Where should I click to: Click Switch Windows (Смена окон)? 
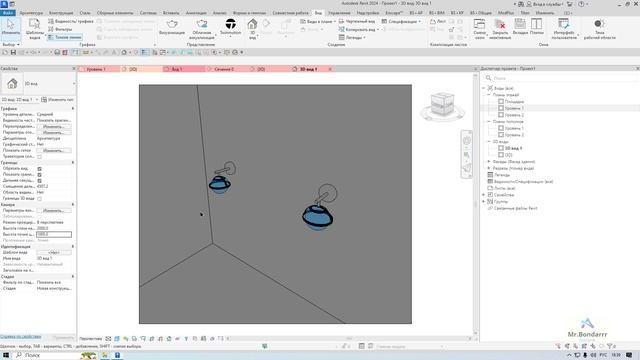click(480, 29)
